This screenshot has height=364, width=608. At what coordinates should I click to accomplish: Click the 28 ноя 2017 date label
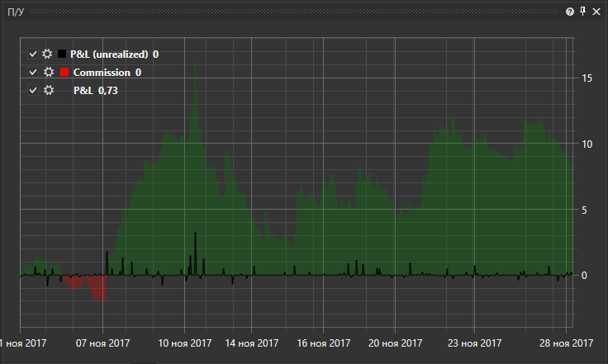pyautogui.click(x=566, y=343)
